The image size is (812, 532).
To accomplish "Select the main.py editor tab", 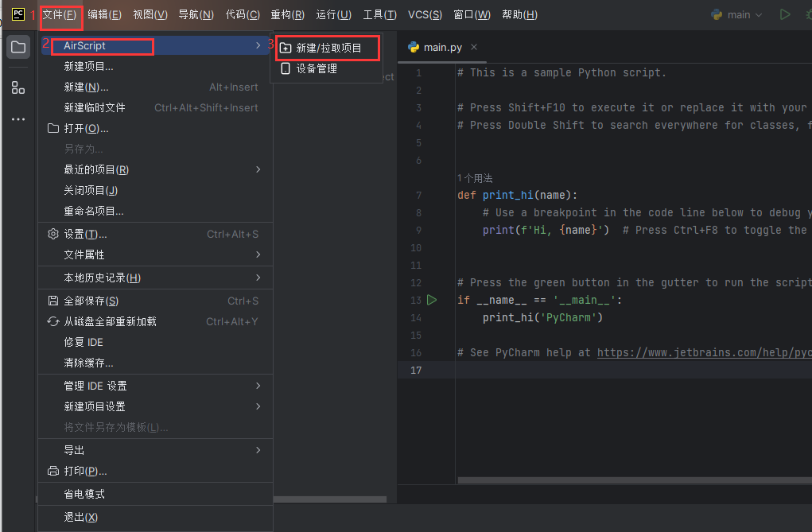I will point(441,47).
